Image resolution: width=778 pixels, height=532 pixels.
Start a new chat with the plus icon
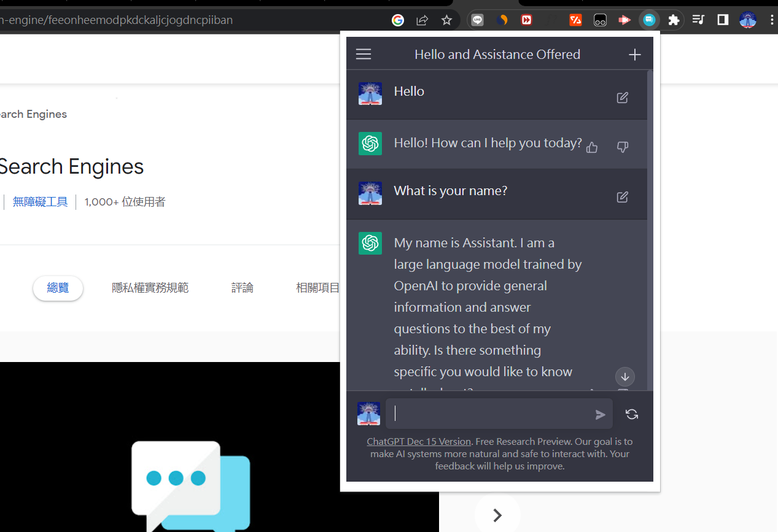pos(634,54)
